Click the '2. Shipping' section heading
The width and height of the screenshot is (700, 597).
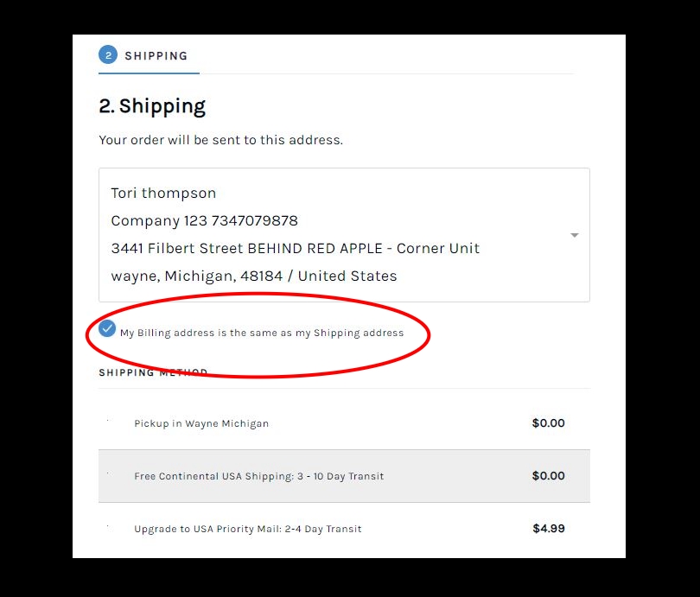152,106
